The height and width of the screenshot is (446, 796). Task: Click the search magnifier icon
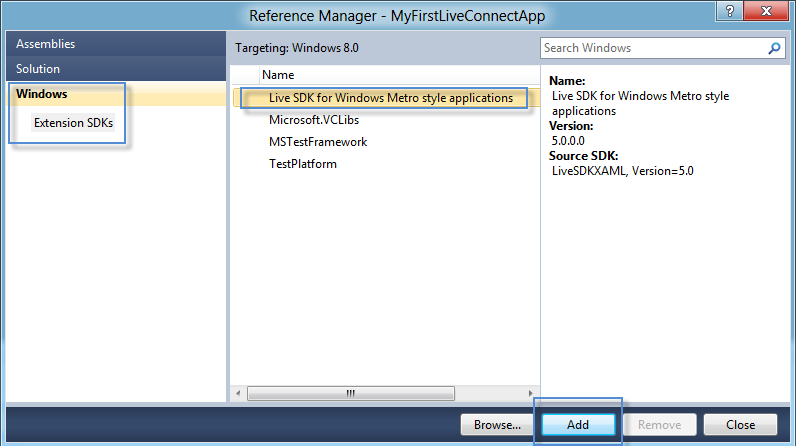(774, 48)
